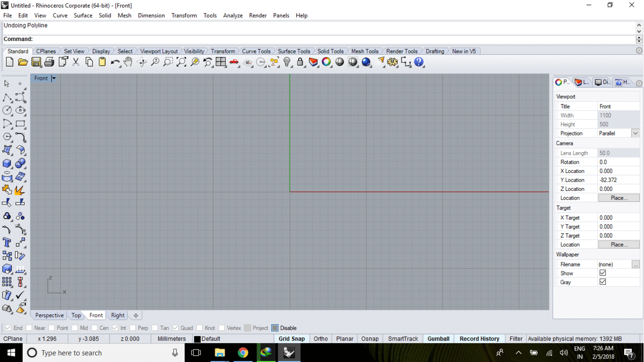The width and height of the screenshot is (644, 362).
Task: Open the File menu
Action: click(8, 15)
